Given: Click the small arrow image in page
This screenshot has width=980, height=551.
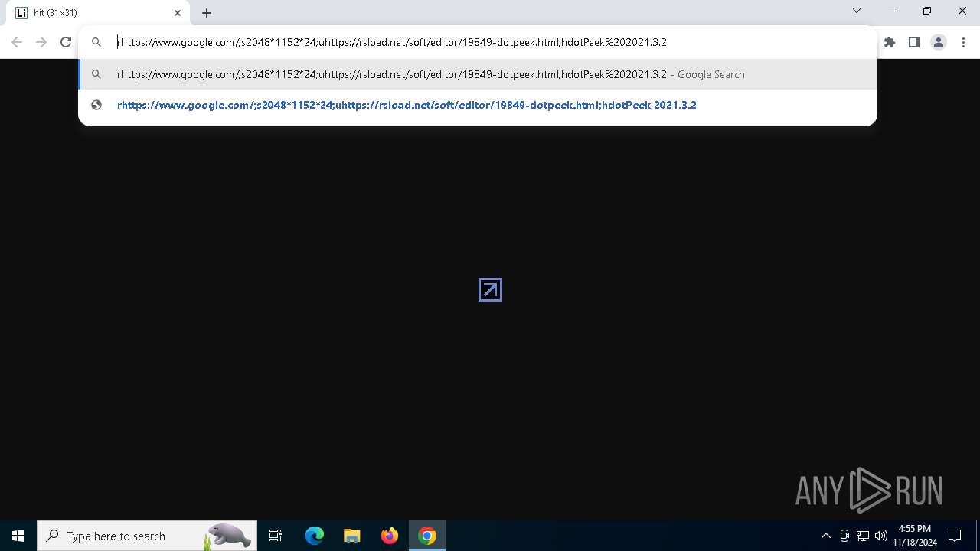Looking at the screenshot, I should [490, 289].
